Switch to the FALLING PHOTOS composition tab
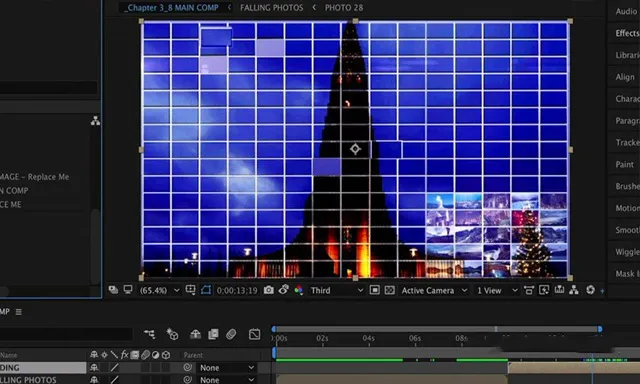This screenshot has height=384, width=640. point(271,8)
